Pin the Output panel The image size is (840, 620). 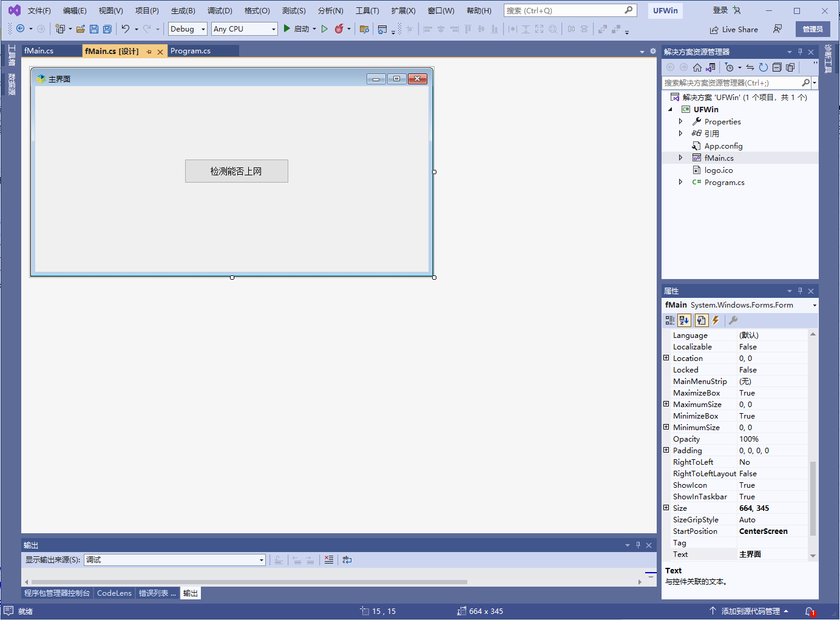(x=638, y=545)
